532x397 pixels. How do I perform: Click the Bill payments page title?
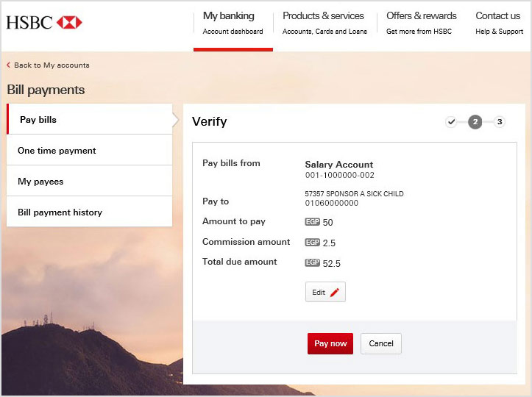tap(46, 90)
